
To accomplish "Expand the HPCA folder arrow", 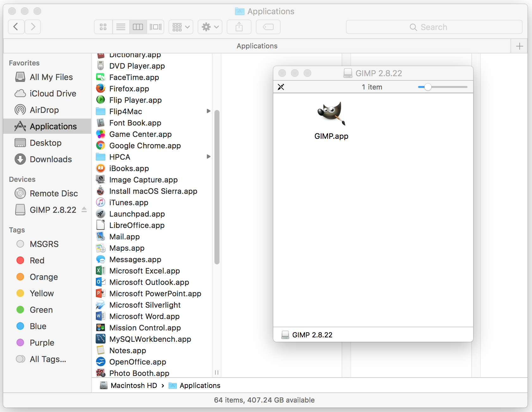I will (208, 157).
